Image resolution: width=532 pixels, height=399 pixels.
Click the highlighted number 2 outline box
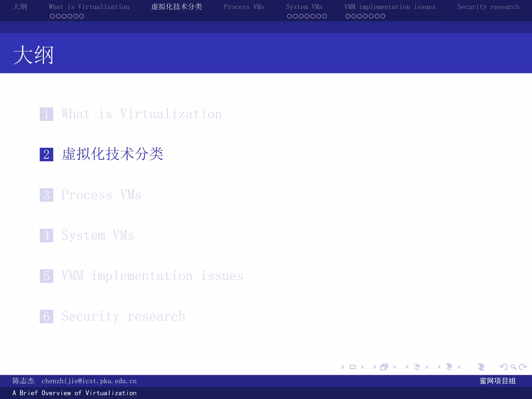point(46,155)
